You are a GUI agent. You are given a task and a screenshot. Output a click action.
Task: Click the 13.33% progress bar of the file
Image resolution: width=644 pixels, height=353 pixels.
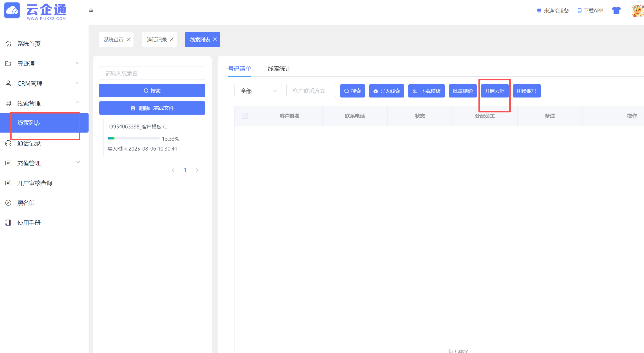[134, 138]
